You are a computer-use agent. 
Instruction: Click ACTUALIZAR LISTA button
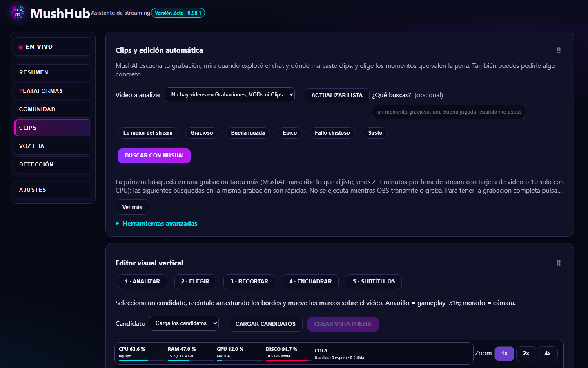(x=337, y=95)
